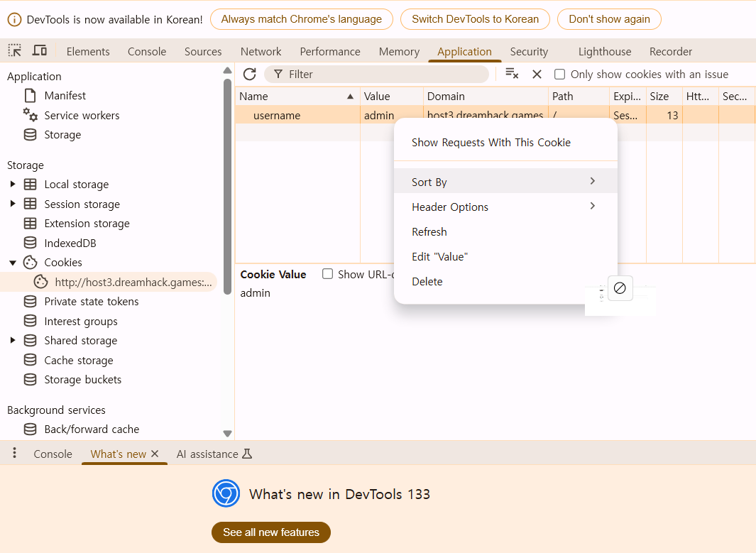Open the drawer Console tab

(x=53, y=454)
